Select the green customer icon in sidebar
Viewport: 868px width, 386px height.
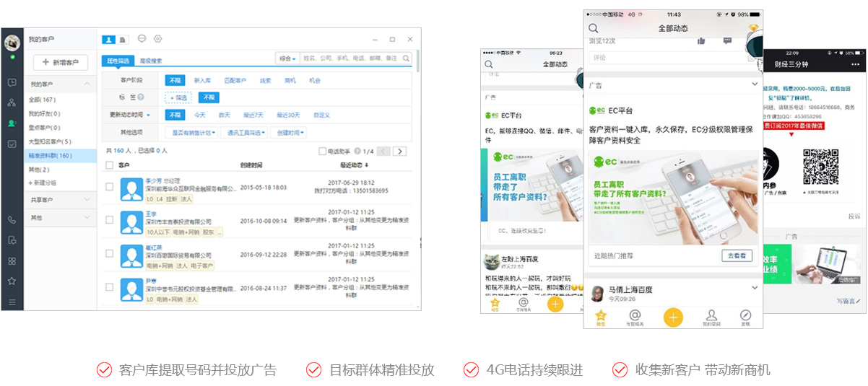(x=12, y=123)
